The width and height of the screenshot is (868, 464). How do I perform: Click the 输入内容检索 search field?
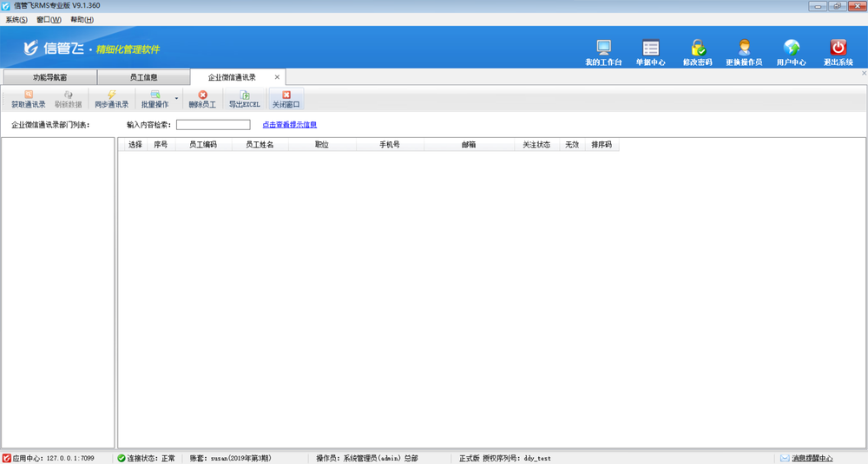click(213, 125)
